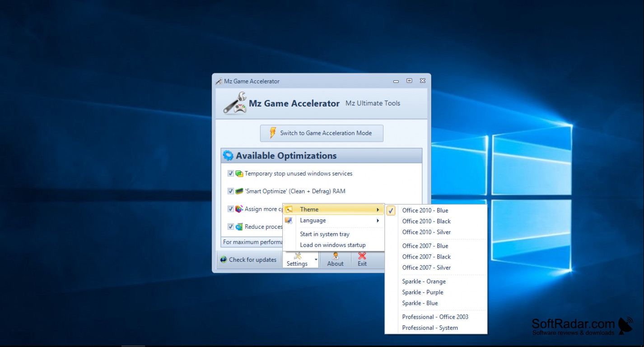Click the Available Optimizations heading
This screenshot has height=347, width=644.
(x=286, y=156)
